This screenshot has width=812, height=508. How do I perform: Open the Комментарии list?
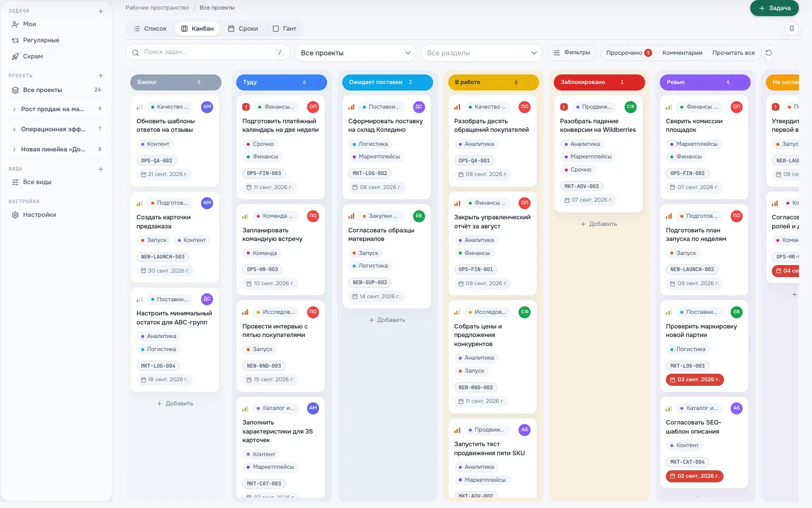(x=682, y=53)
